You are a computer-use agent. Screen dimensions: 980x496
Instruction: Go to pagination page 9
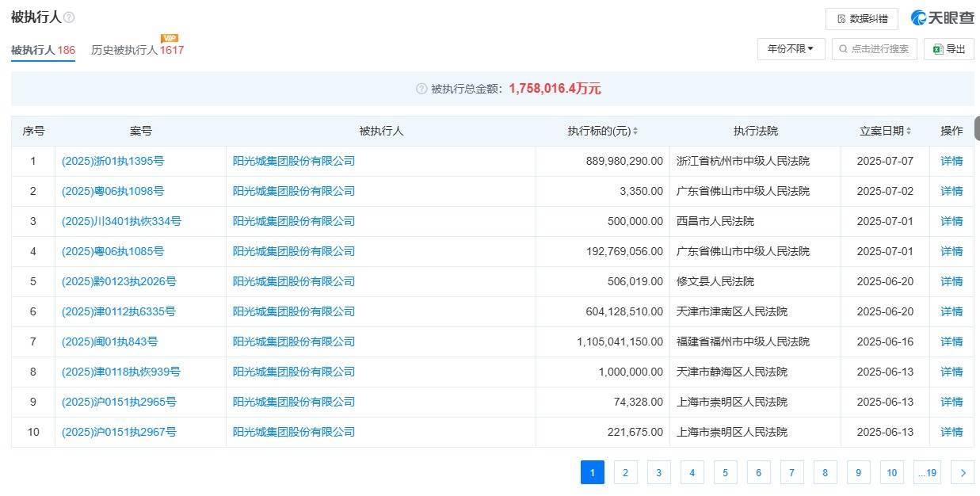pos(858,472)
